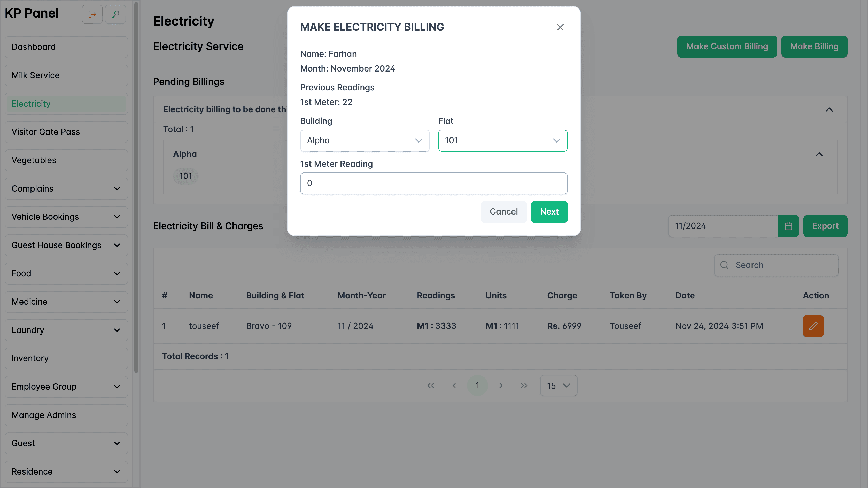Open the page size selector showing 15
The image size is (868, 488).
tap(558, 385)
